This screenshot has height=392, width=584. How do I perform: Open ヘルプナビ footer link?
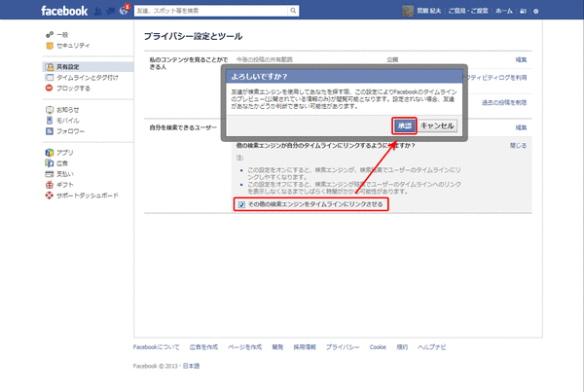(x=431, y=347)
